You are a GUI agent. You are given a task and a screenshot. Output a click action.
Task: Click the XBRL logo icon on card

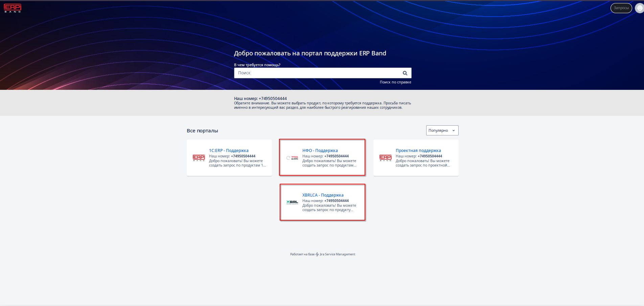[292, 202]
